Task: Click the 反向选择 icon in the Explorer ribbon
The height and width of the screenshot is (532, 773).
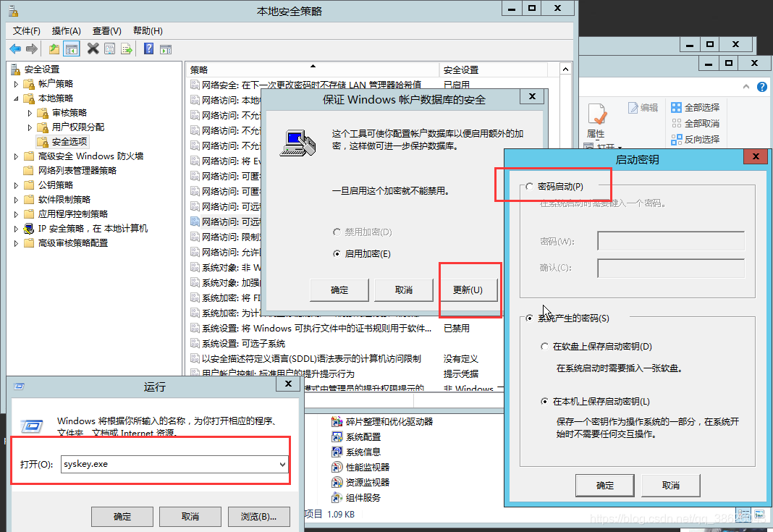Action: (x=676, y=140)
